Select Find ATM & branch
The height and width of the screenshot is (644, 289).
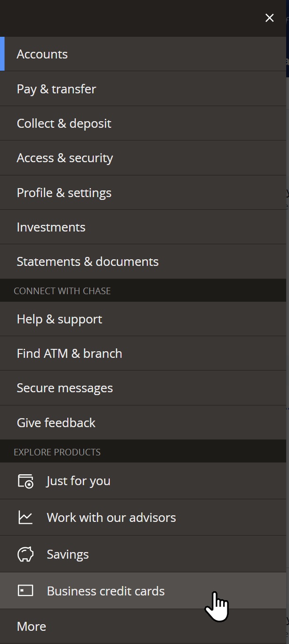click(x=70, y=354)
